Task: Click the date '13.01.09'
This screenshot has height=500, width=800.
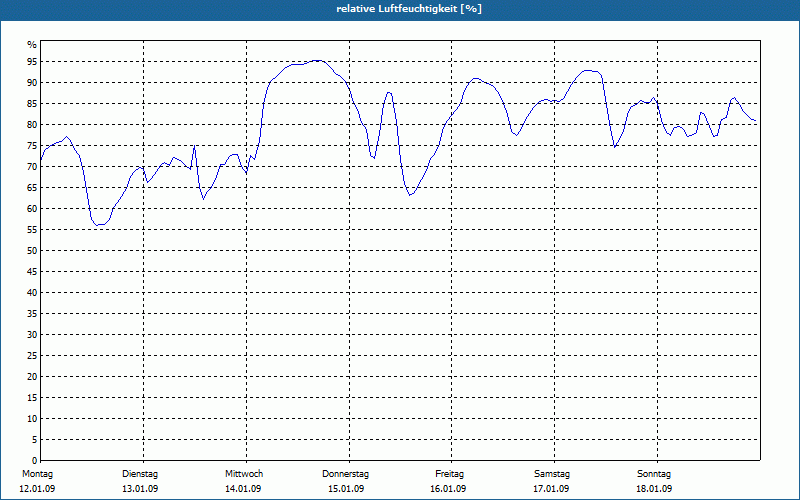Action: [140, 489]
